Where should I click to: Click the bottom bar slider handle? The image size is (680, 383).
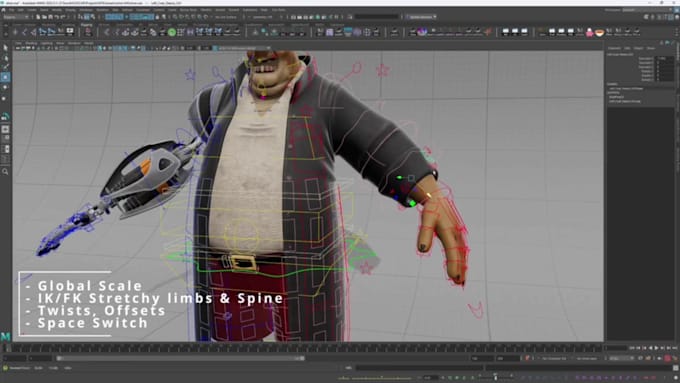tap(496, 378)
